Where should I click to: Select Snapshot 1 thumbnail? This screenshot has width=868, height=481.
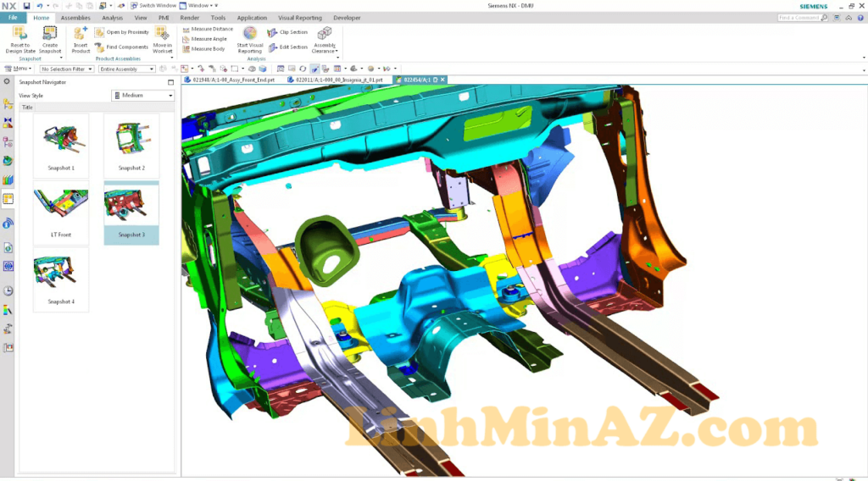point(61,145)
